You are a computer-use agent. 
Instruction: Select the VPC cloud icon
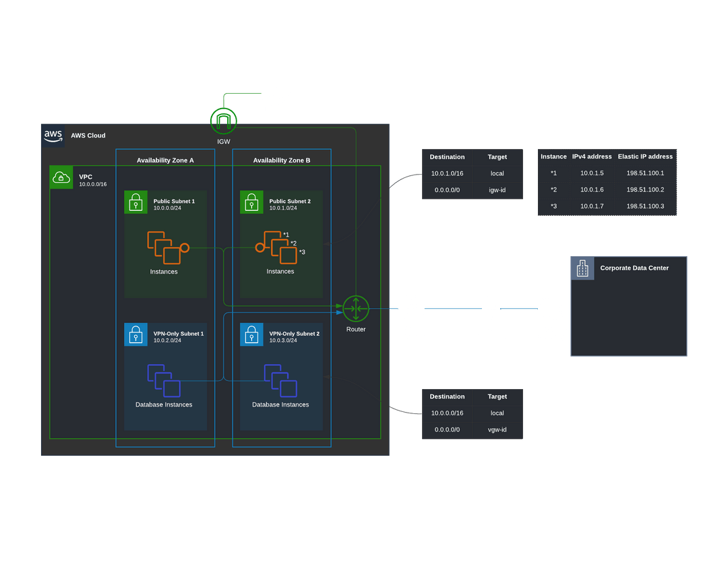(x=61, y=177)
